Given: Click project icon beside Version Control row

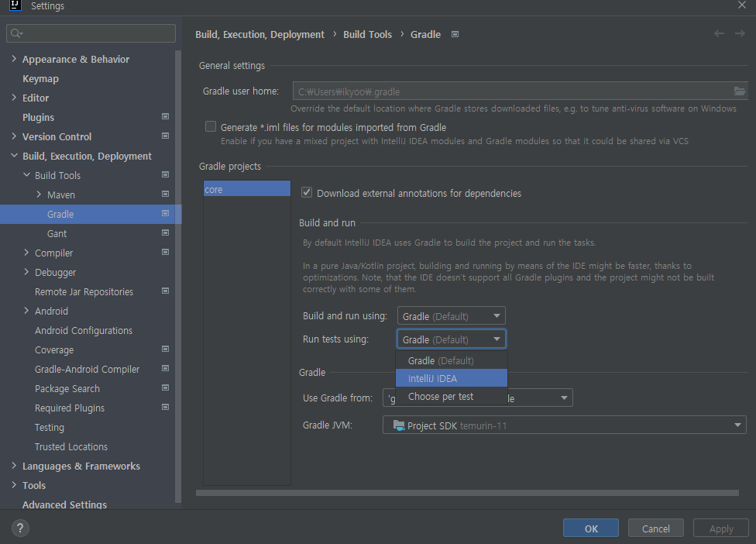Looking at the screenshot, I should click(x=166, y=136).
